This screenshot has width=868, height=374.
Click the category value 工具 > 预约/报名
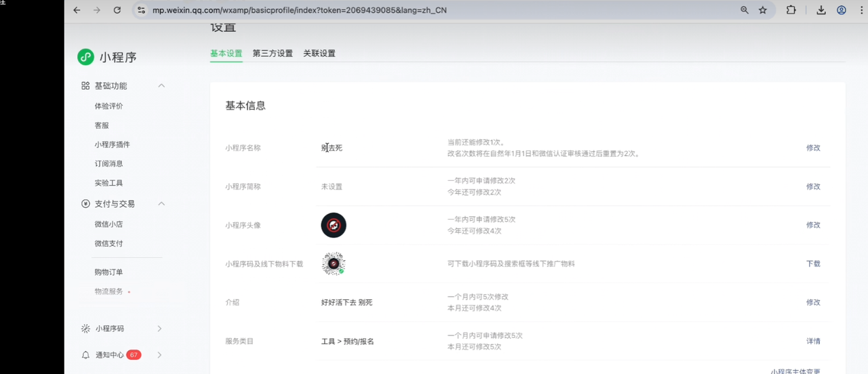pos(347,341)
